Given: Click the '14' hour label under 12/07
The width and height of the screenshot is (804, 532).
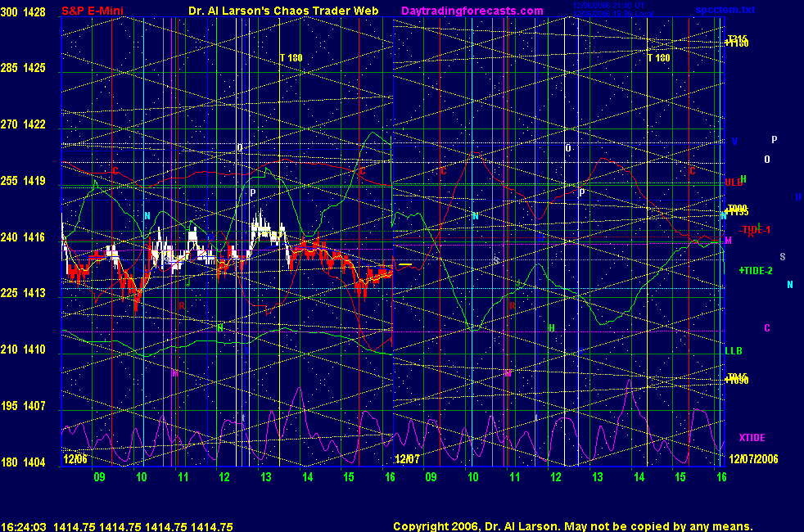Looking at the screenshot, I should pos(639,477).
